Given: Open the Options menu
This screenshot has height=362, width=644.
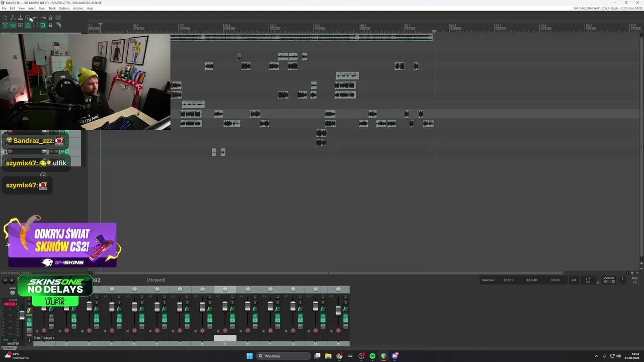Looking at the screenshot, I should coord(64,8).
